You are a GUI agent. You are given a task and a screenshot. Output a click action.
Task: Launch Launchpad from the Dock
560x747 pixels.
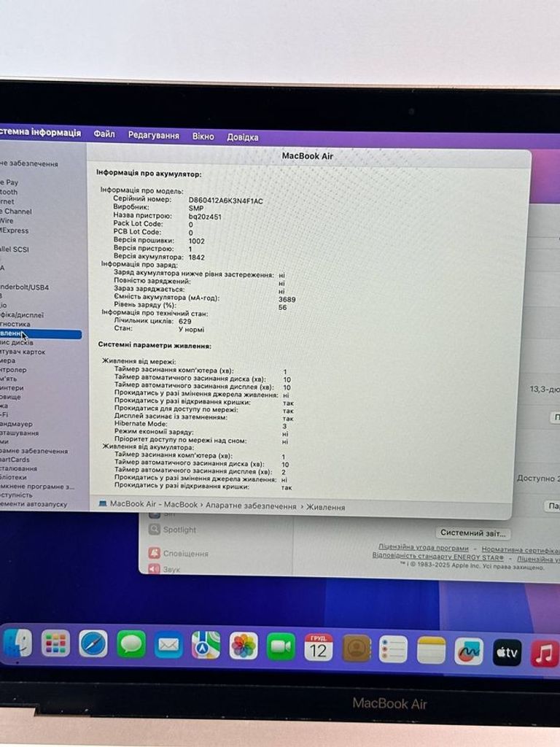pos(55,643)
